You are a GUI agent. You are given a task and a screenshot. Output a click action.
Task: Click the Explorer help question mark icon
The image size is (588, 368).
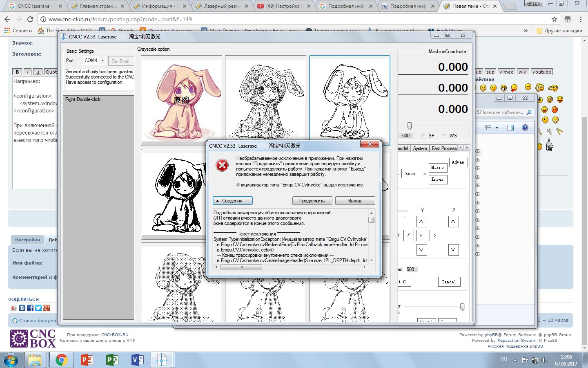tap(525, 128)
